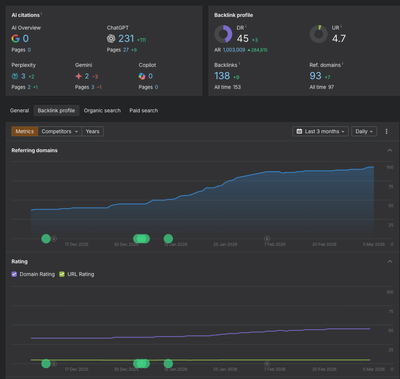Click the +284,615 AR change value
This screenshot has height=379, width=400.
[x=258, y=50]
